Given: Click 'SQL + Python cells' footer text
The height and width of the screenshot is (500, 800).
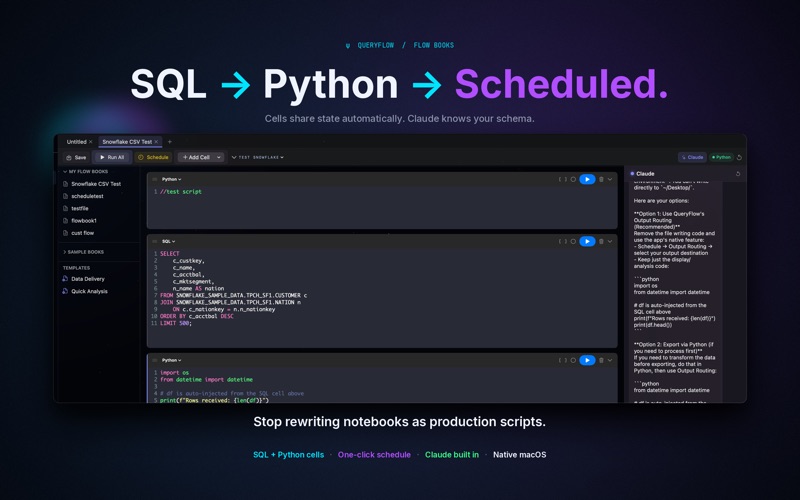Looking at the screenshot, I should (x=288, y=455).
